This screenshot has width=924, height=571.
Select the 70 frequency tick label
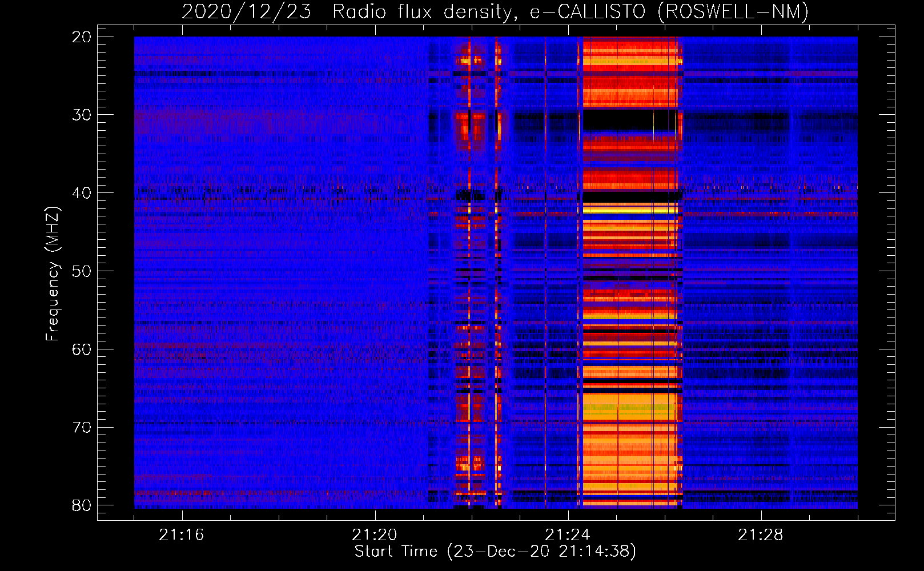(x=82, y=427)
